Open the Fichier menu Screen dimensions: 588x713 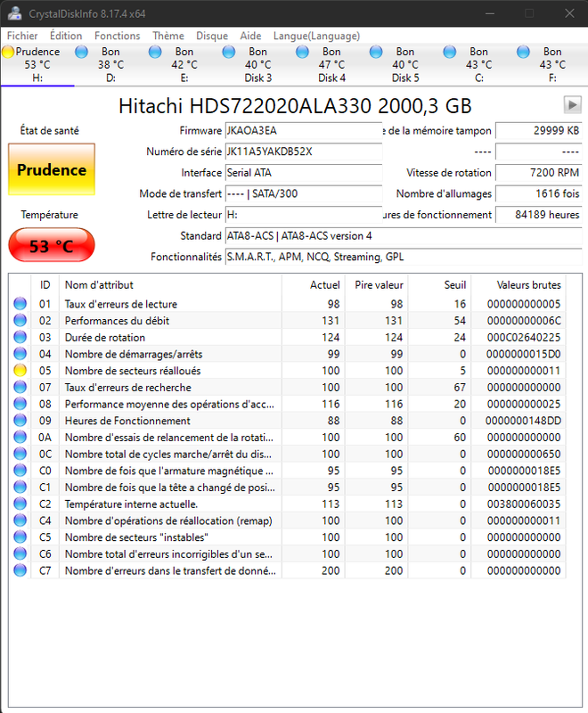coord(22,36)
